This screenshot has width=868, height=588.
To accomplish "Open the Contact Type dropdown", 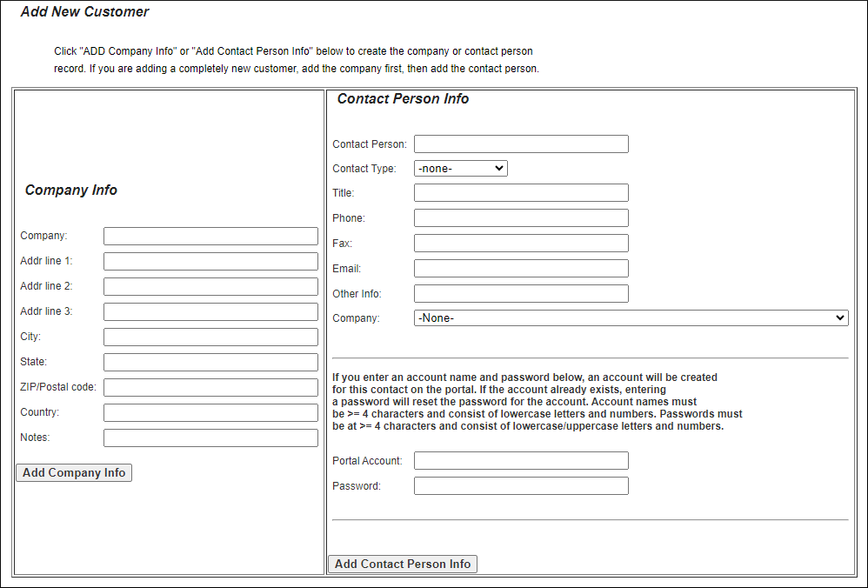I will tap(460, 168).
